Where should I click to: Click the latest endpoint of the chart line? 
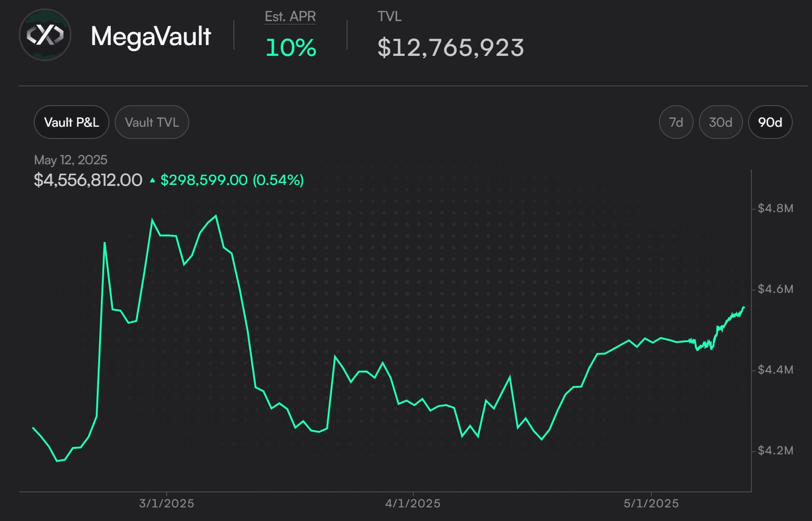point(744,307)
